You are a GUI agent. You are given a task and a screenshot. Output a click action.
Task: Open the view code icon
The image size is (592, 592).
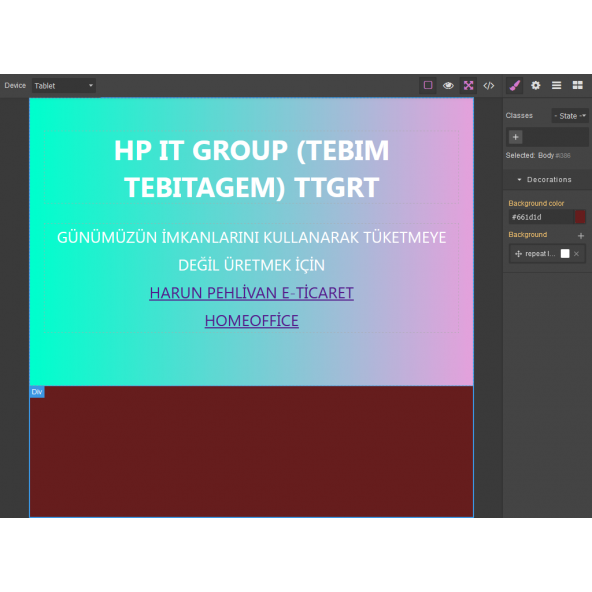pos(489,85)
